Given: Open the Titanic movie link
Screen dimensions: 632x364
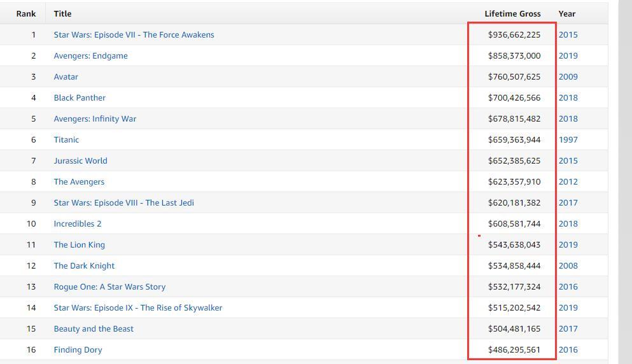Looking at the screenshot, I should pos(66,139).
